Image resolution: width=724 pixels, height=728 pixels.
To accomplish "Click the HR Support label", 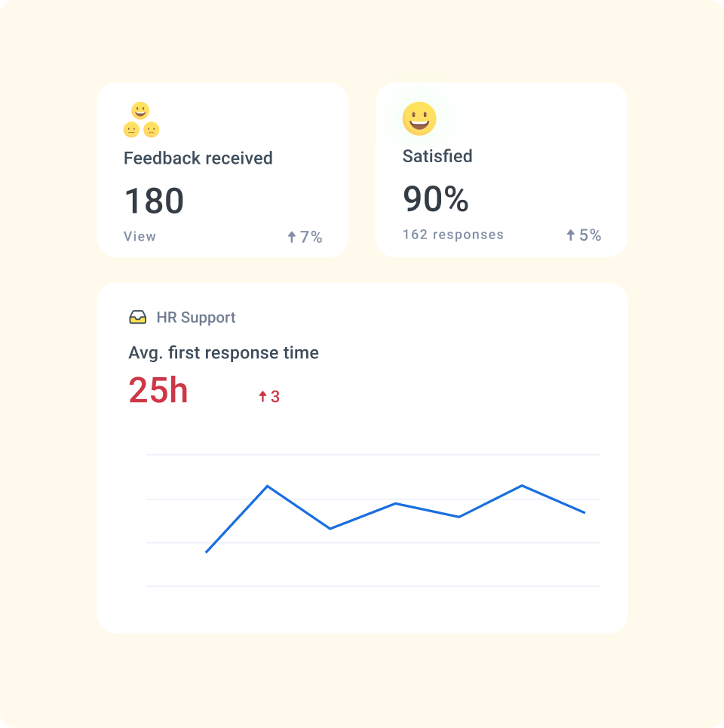I will 196,317.
